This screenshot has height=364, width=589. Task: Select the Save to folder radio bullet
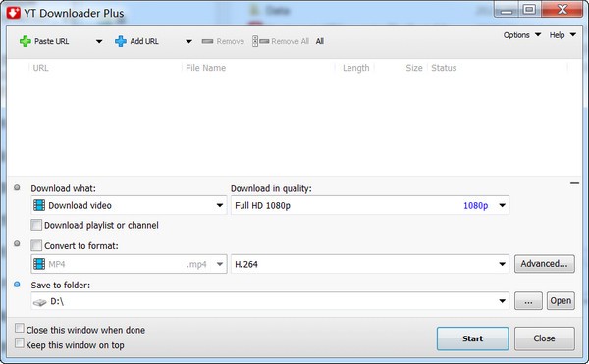click(17, 285)
